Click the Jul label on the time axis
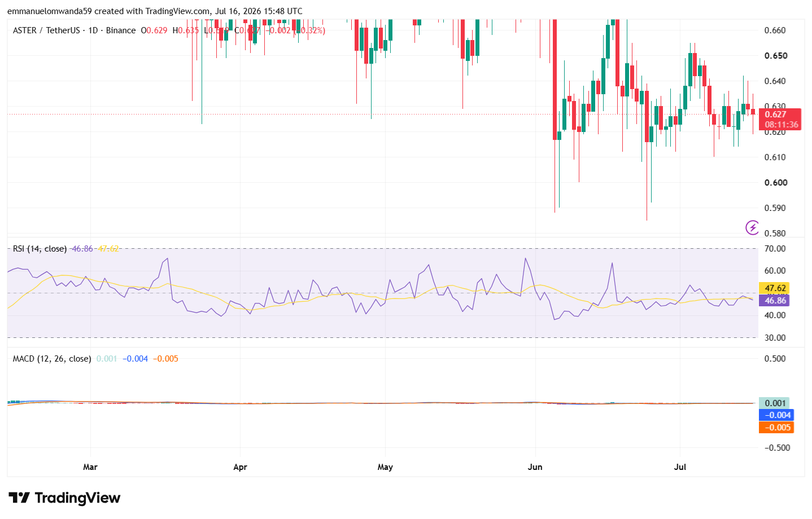This screenshot has width=812, height=519. tap(680, 467)
